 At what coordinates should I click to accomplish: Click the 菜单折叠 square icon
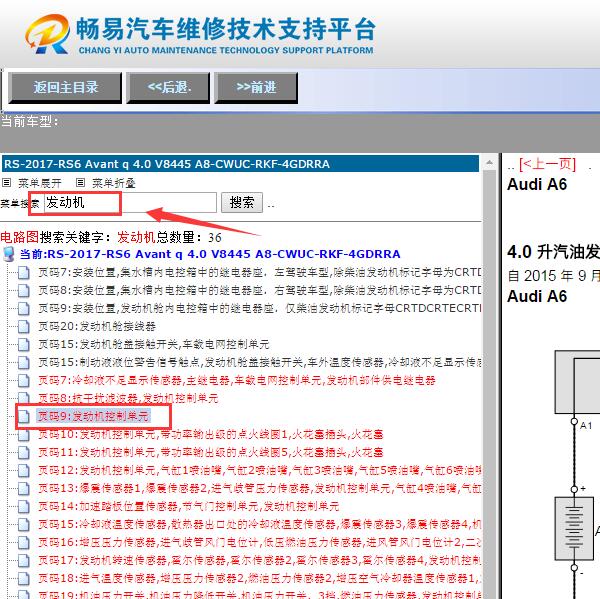(80, 183)
